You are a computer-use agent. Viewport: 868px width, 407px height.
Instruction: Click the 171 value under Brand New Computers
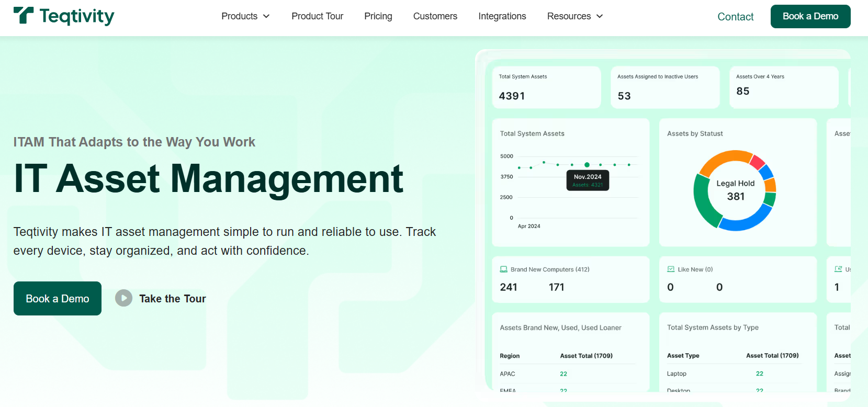coord(557,287)
